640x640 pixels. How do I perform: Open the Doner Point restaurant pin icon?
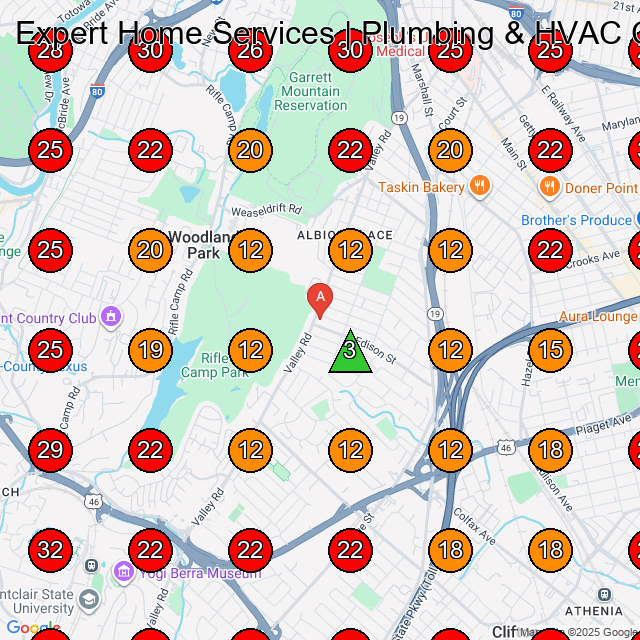549,187
